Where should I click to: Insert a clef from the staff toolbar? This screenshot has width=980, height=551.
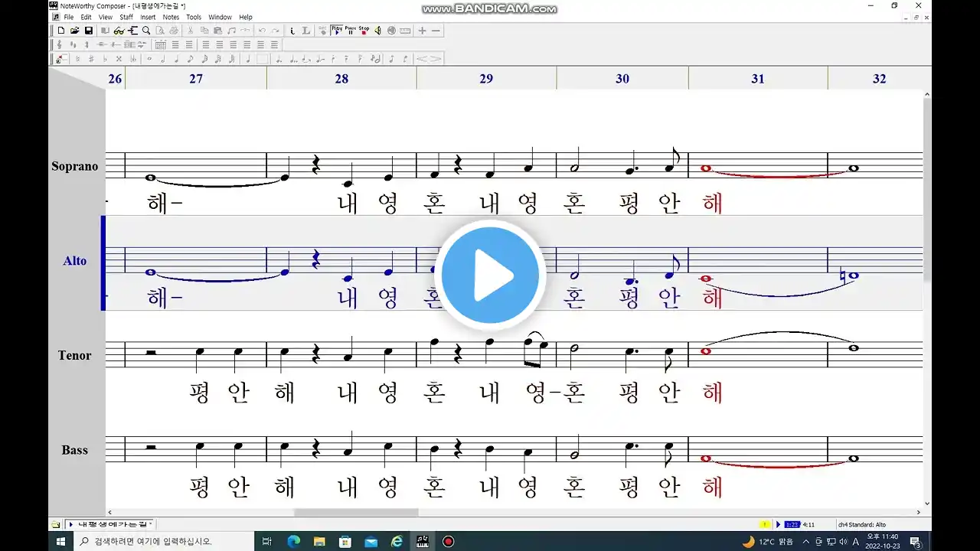click(59, 45)
